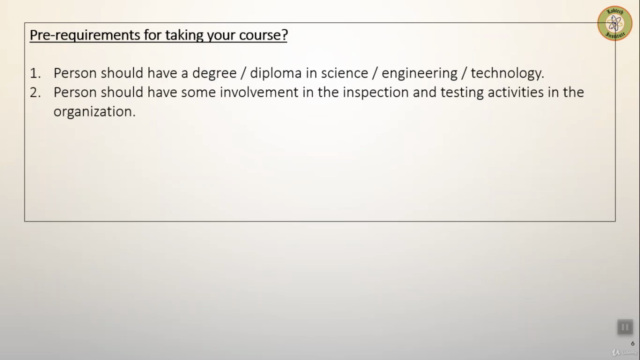The image size is (640, 360).
Task: Pause the video with the pause button
Action: tap(625, 327)
